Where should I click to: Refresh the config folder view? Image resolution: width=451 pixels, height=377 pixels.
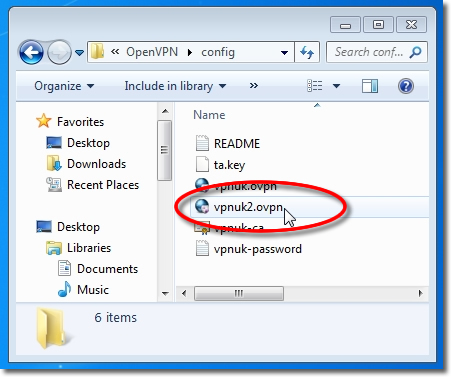pos(307,52)
